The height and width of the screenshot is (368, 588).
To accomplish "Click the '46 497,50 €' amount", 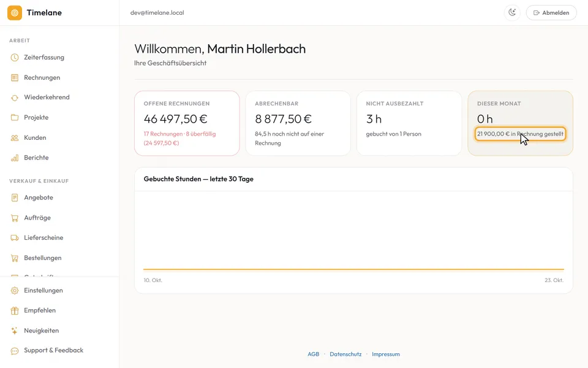I will click(176, 119).
